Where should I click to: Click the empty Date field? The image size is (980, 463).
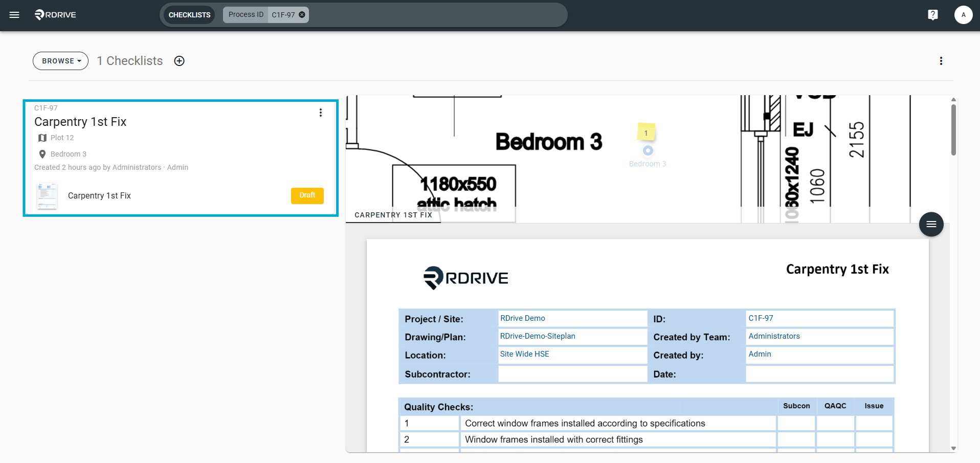pos(819,374)
